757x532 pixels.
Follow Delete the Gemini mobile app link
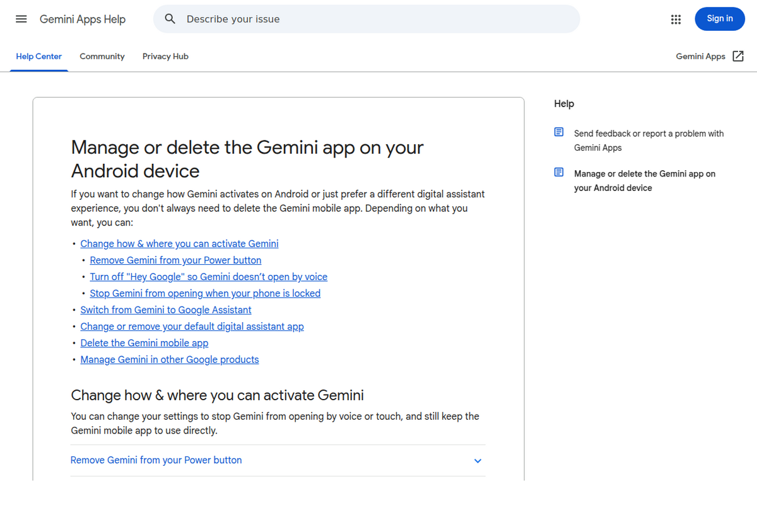tap(144, 343)
